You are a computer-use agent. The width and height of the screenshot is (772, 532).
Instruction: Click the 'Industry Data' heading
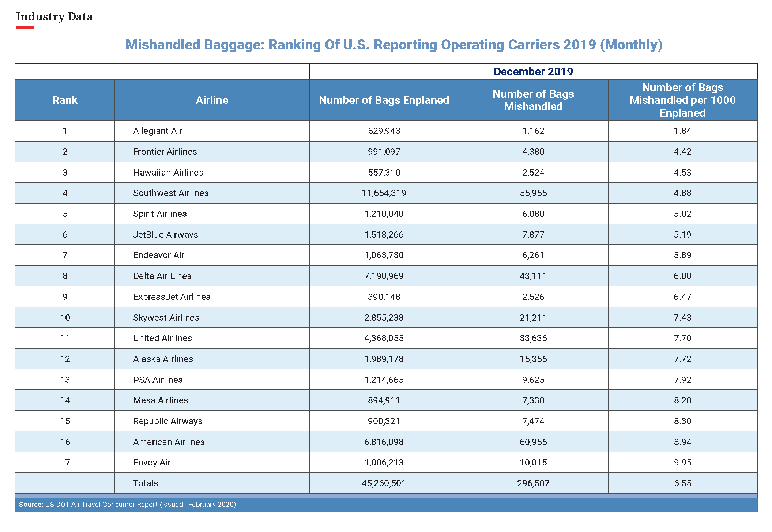(54, 17)
